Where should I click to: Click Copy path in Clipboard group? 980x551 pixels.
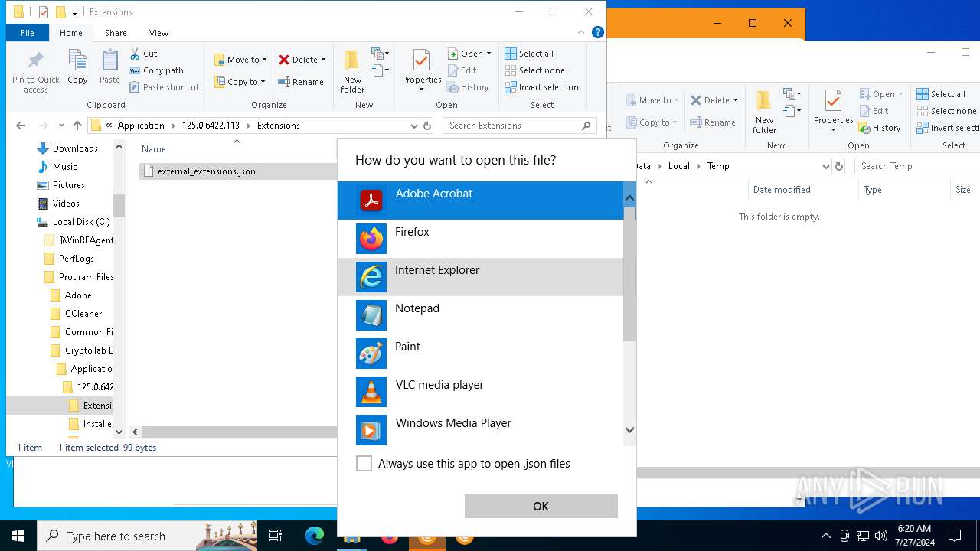click(x=156, y=70)
